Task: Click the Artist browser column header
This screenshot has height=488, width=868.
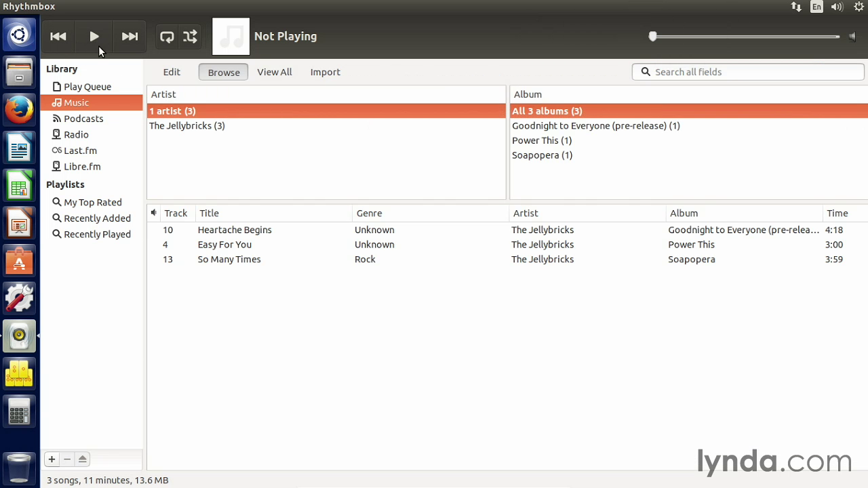Action: point(326,94)
